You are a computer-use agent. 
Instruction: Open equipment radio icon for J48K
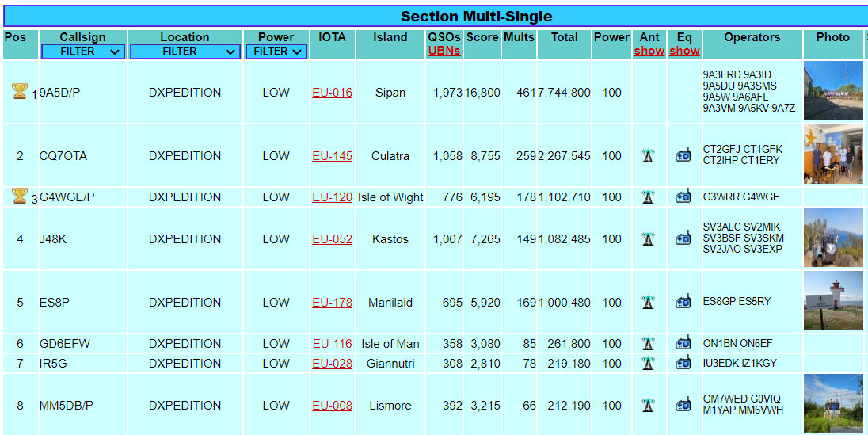click(683, 238)
